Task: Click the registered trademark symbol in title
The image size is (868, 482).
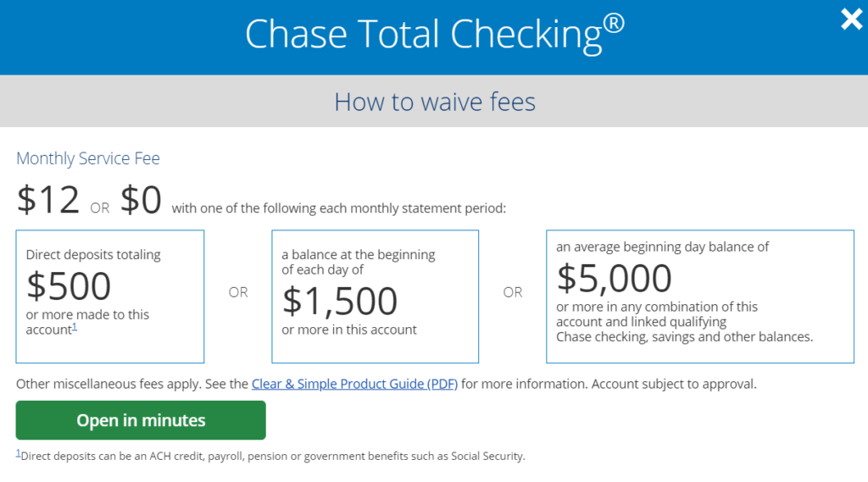Action: coord(615,24)
